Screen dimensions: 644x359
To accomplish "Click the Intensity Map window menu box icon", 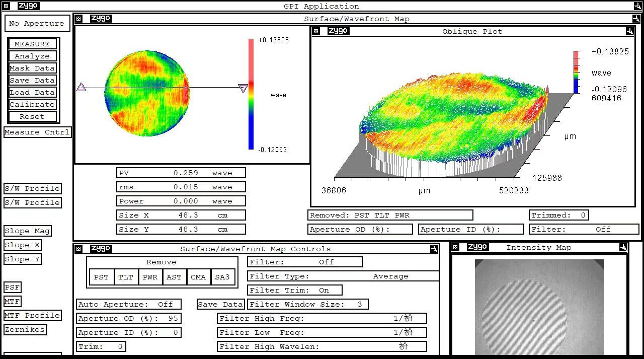I will coord(455,247).
